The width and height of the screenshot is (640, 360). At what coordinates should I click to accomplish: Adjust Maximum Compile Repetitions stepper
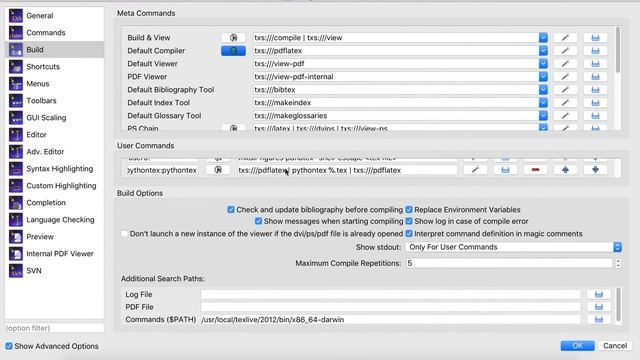(618, 263)
